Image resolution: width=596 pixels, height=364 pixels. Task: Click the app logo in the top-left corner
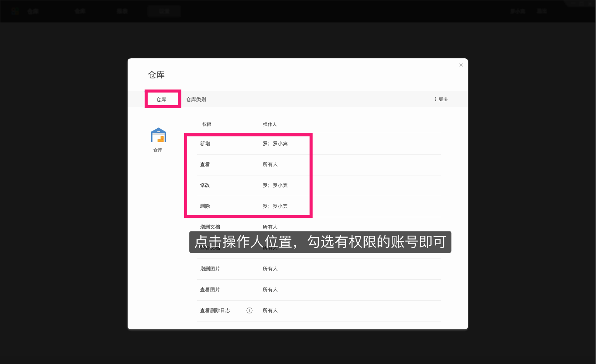(15, 11)
